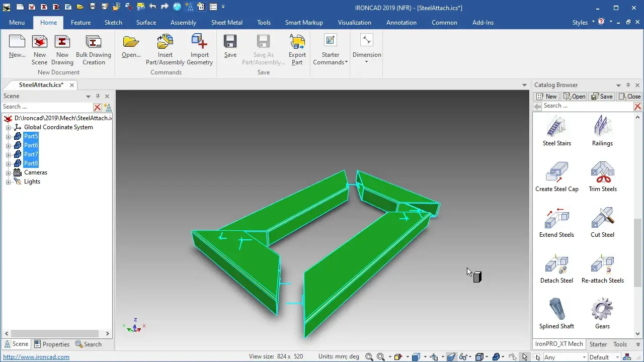Viewport: 644px width, 362px height.
Task: Click Import Geometry in the ribbon
Action: 200,49
